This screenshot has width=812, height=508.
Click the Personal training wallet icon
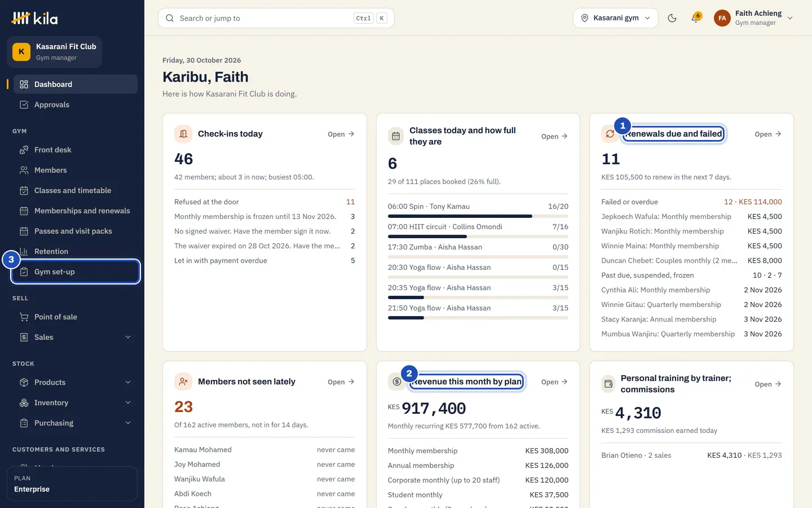[x=608, y=384]
